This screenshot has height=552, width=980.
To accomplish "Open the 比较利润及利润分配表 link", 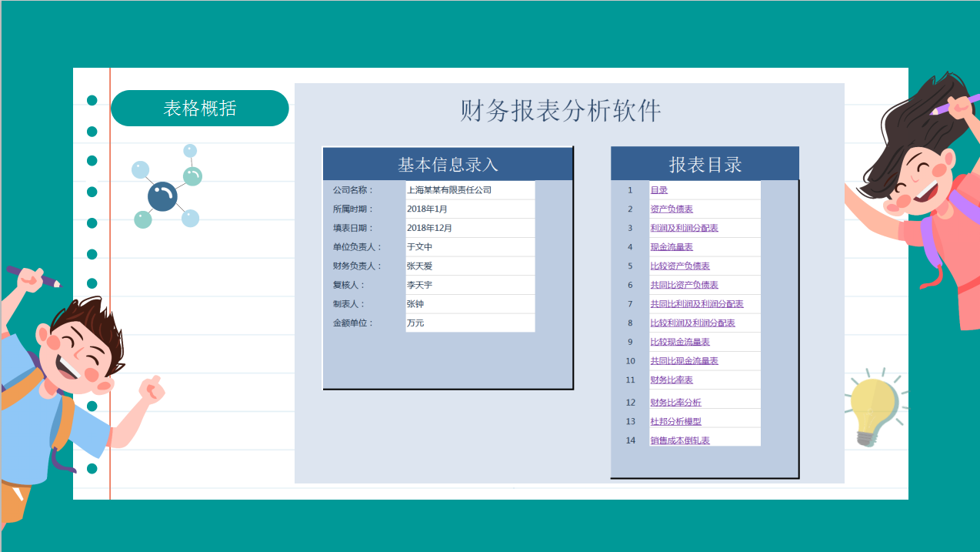I will click(x=693, y=323).
